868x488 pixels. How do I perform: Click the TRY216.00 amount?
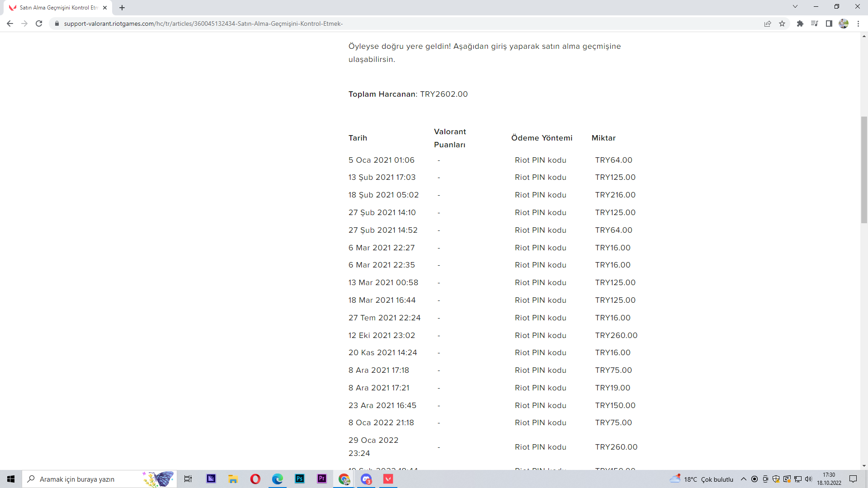(615, 195)
